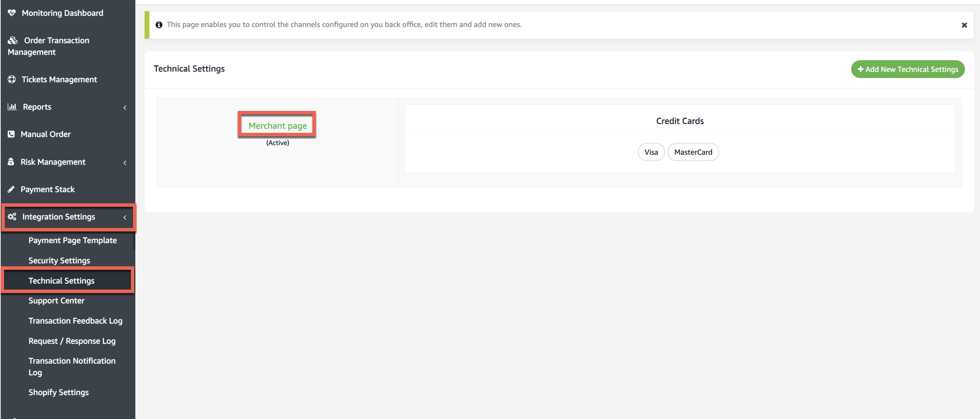Click the Visa card tag
The width and height of the screenshot is (980, 419).
(x=651, y=152)
